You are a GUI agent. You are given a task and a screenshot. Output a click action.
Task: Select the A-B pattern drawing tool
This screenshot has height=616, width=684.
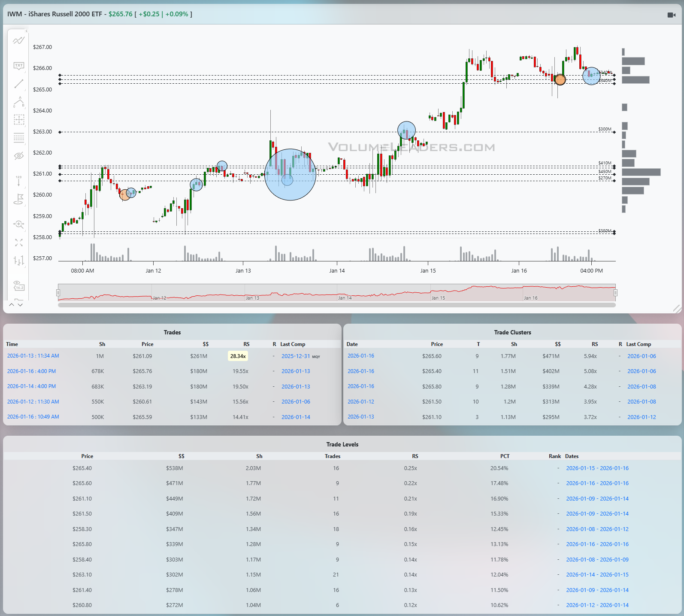point(18,102)
